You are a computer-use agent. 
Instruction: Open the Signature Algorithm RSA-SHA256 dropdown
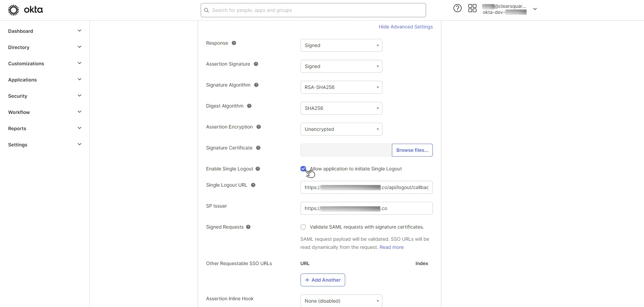[x=341, y=87]
